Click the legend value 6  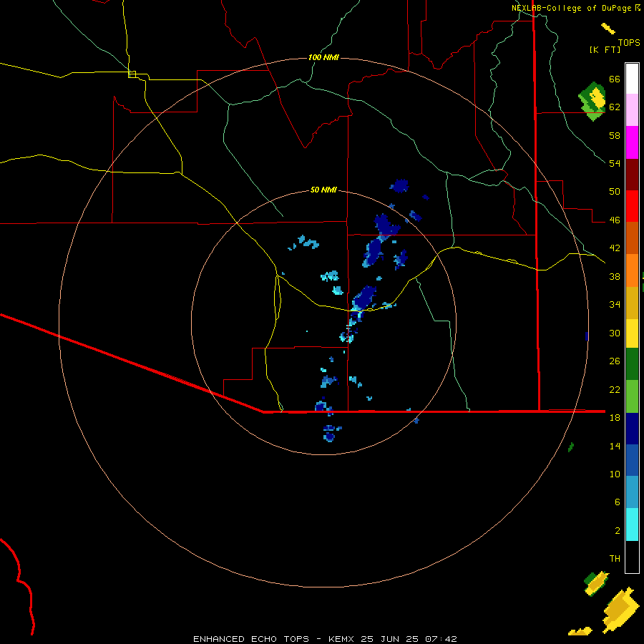coord(618,502)
